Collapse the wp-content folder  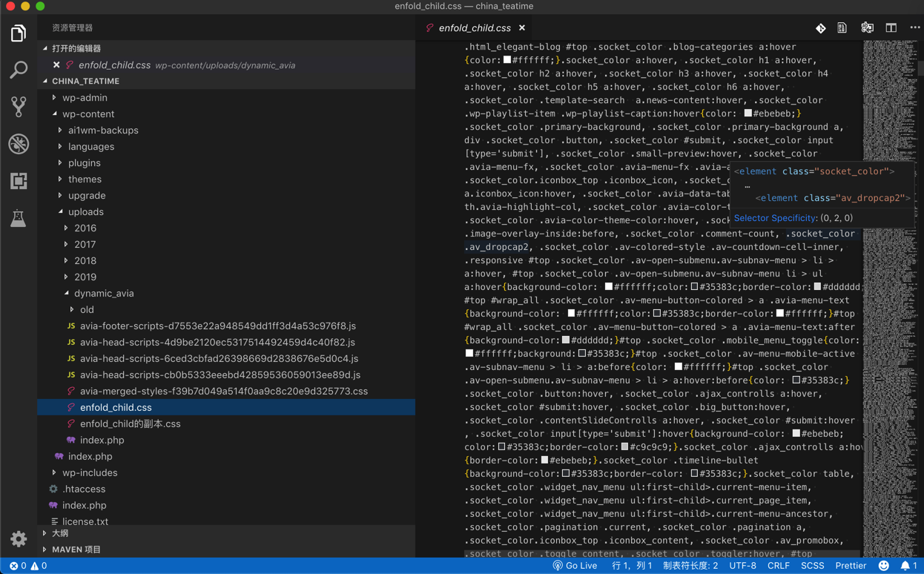(226, 114)
